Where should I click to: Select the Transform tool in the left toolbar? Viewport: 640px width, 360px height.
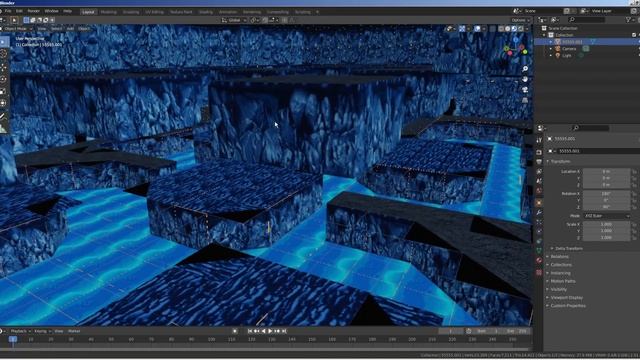pyautogui.click(x=4, y=103)
